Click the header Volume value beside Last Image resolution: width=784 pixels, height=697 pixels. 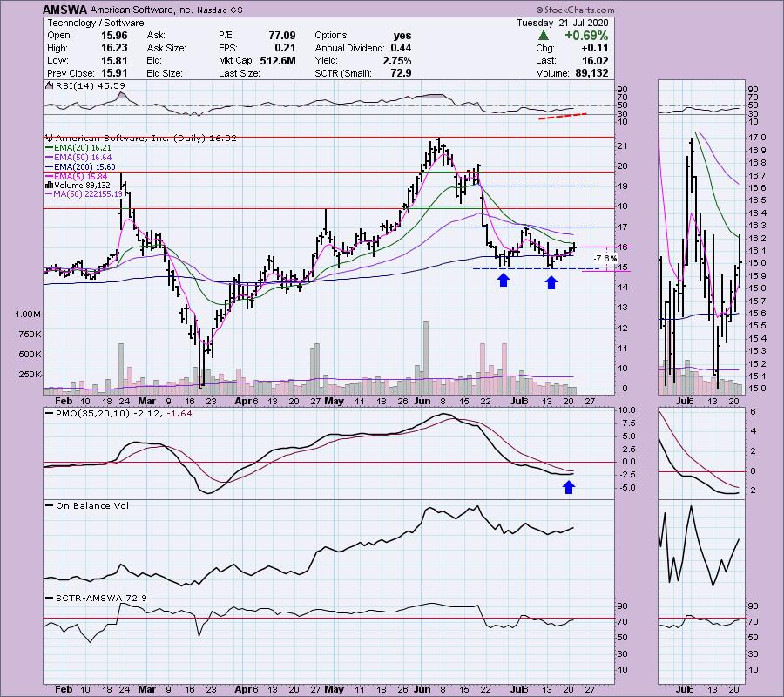coord(592,73)
